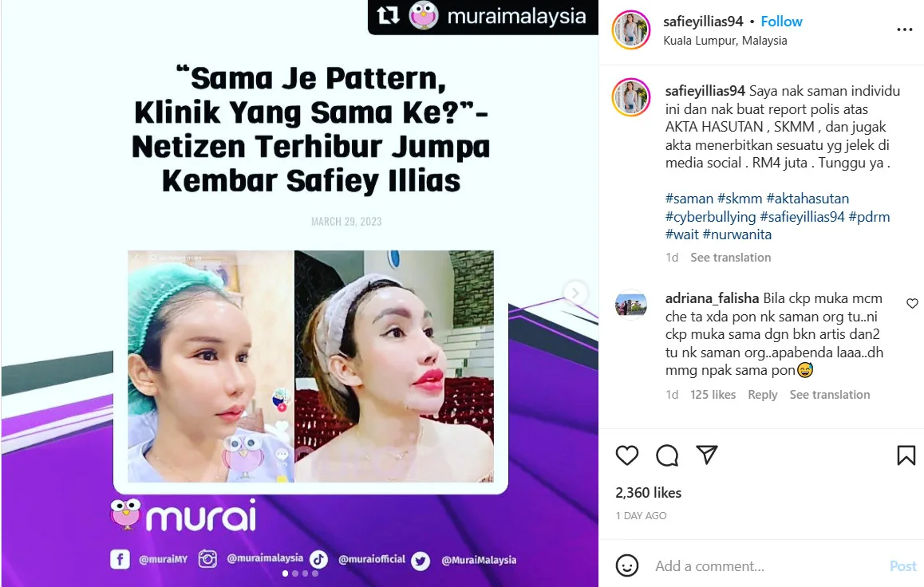Share post via paper plane icon
The image size is (924, 587).
pos(706,455)
